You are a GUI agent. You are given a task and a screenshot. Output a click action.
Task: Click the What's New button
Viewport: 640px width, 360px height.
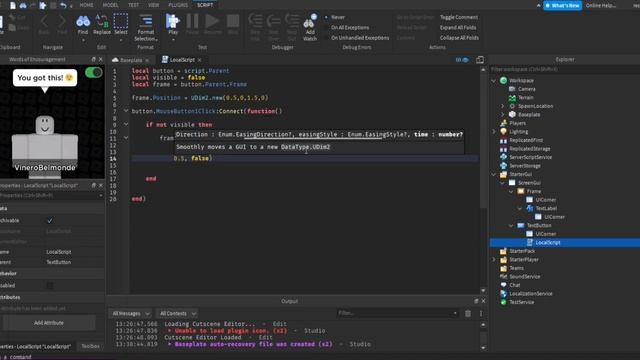click(x=562, y=5)
